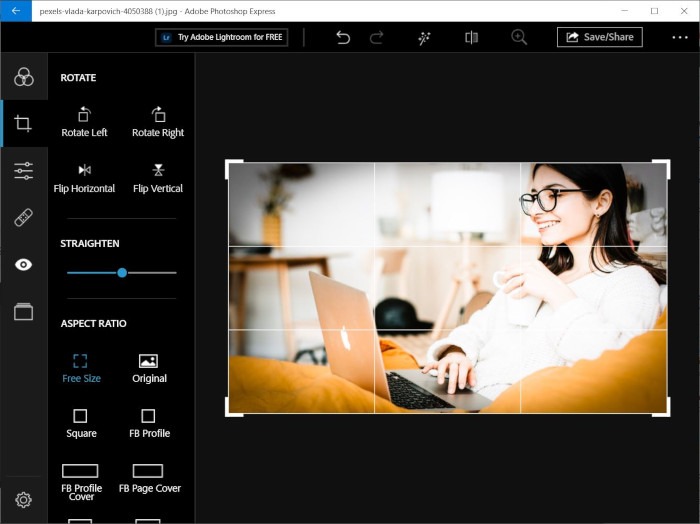
Task: Open the Borders panel
Action: pos(24,312)
